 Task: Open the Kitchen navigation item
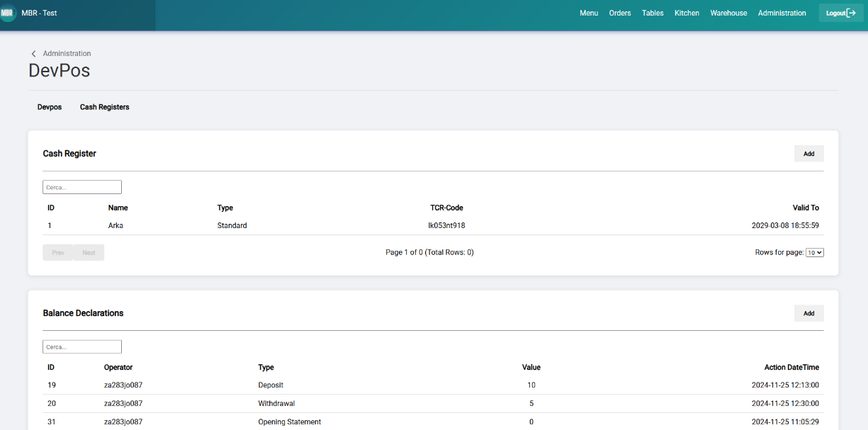click(x=687, y=13)
